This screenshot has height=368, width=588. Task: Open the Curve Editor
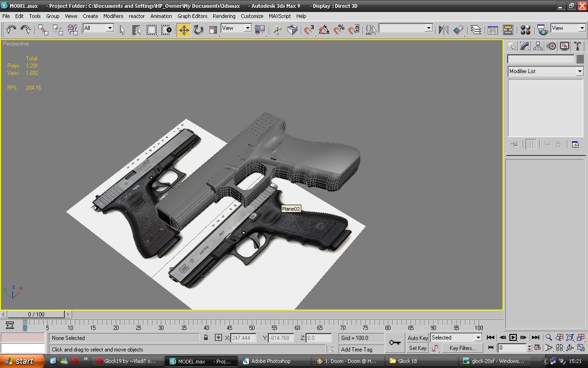493,30
